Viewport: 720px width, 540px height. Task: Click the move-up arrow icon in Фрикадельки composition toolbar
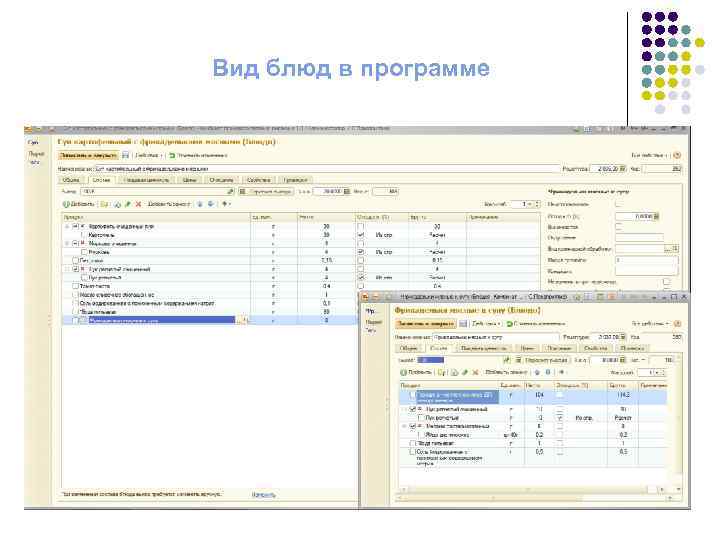click(x=537, y=372)
